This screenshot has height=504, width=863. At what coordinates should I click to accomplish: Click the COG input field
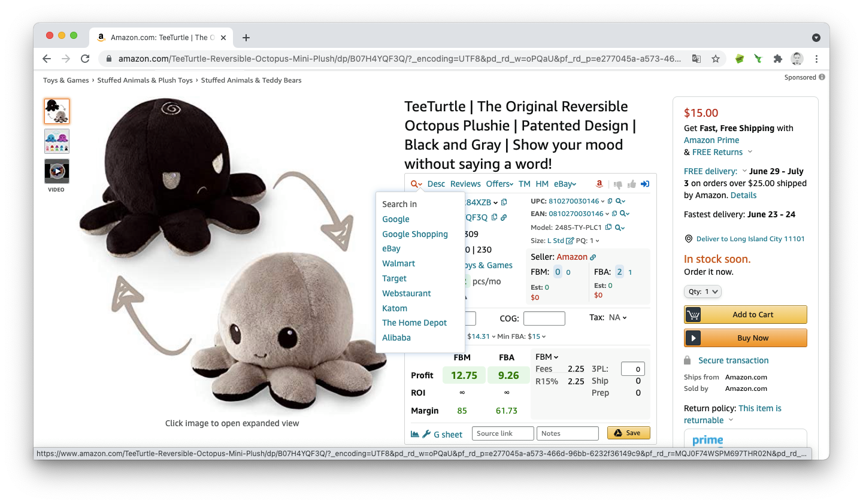click(x=544, y=318)
